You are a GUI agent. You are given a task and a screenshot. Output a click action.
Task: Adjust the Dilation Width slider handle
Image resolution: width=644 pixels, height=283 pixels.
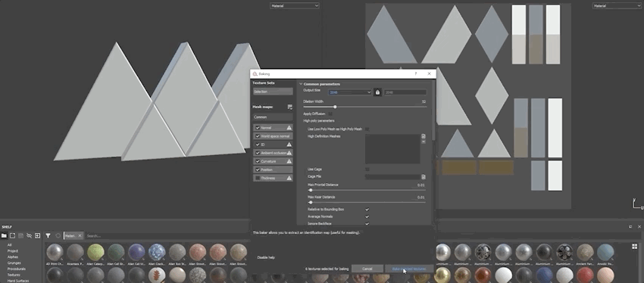[335, 107]
